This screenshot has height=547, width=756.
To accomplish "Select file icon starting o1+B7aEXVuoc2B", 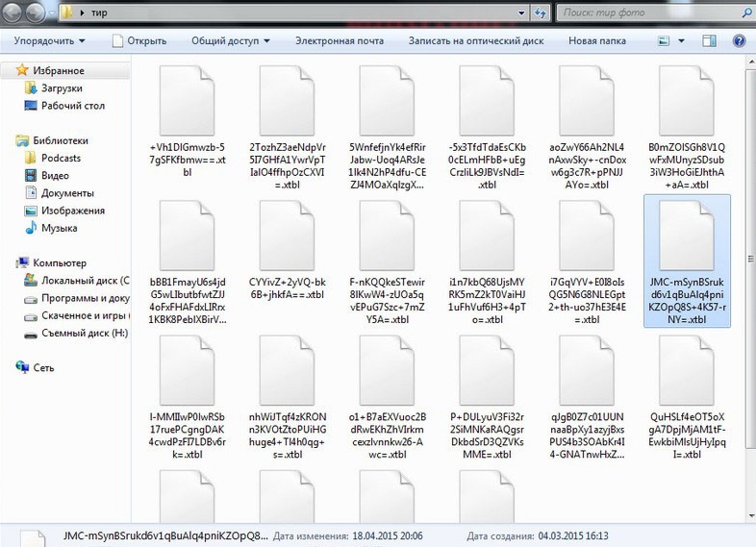I will point(387,370).
